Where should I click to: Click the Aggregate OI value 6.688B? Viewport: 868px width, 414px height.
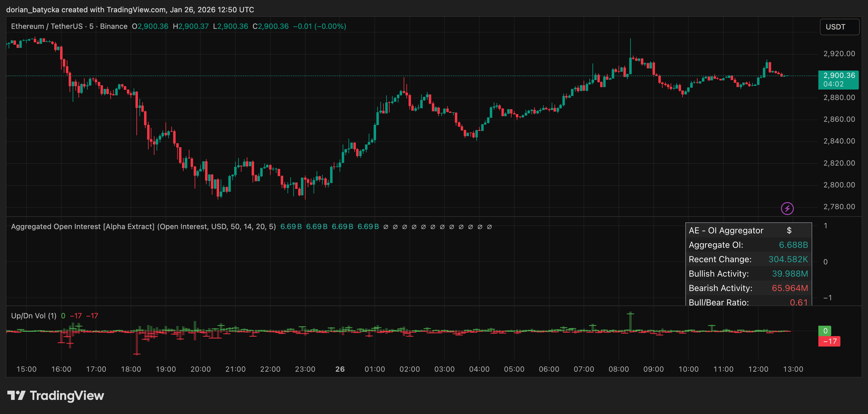[793, 245]
